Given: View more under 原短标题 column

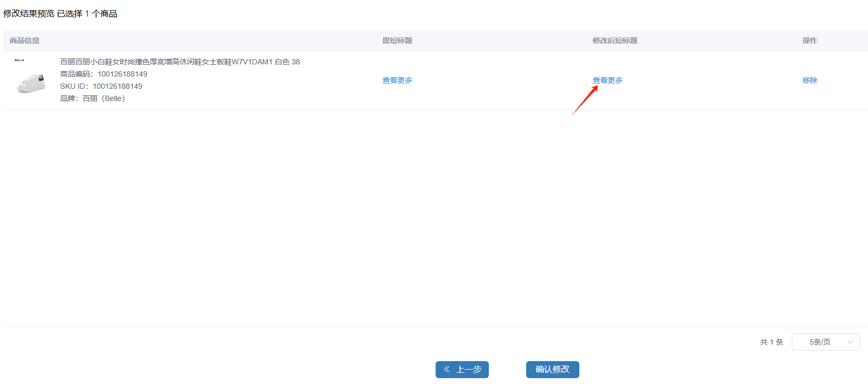Looking at the screenshot, I should tap(397, 80).
